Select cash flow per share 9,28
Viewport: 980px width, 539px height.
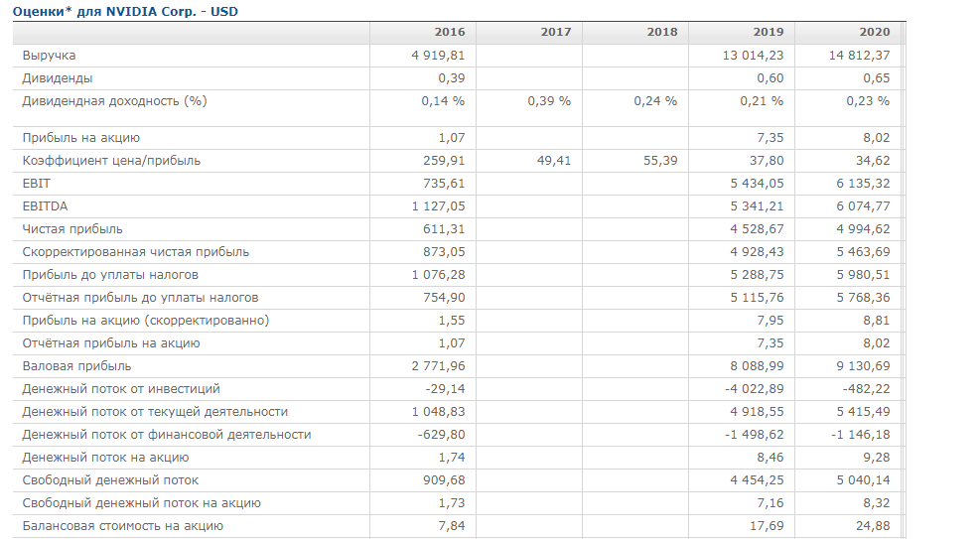[877, 458]
